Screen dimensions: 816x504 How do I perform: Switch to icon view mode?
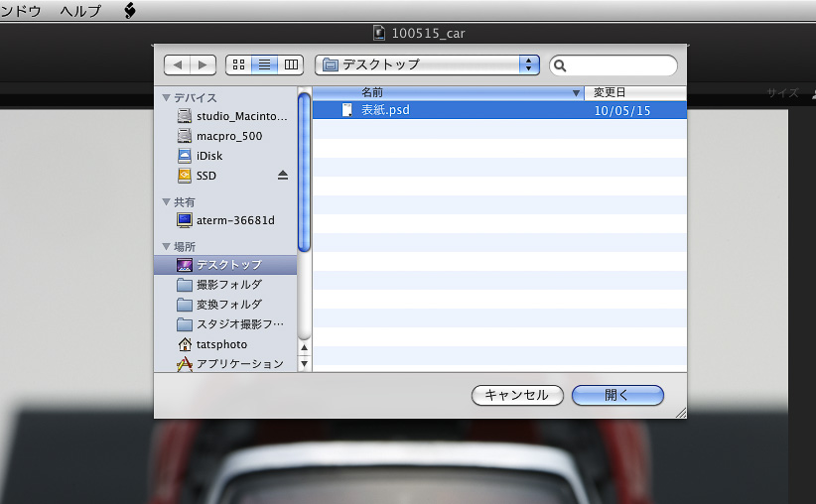tap(238, 64)
